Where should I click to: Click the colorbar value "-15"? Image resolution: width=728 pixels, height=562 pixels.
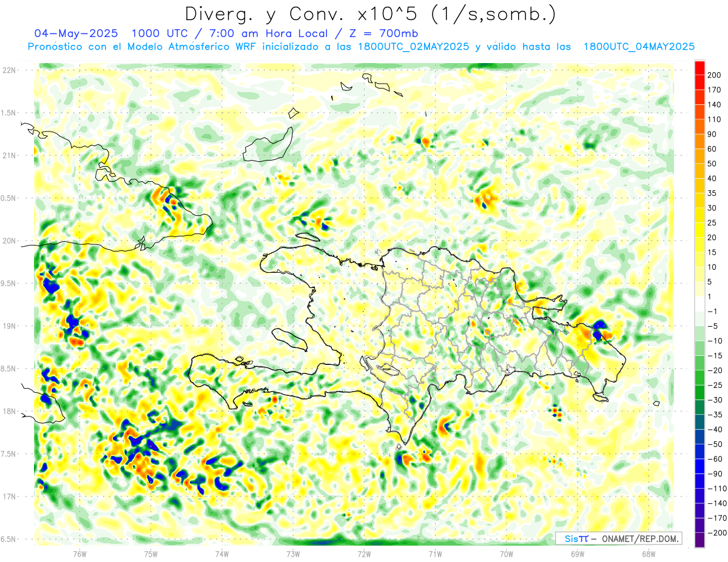point(715,355)
